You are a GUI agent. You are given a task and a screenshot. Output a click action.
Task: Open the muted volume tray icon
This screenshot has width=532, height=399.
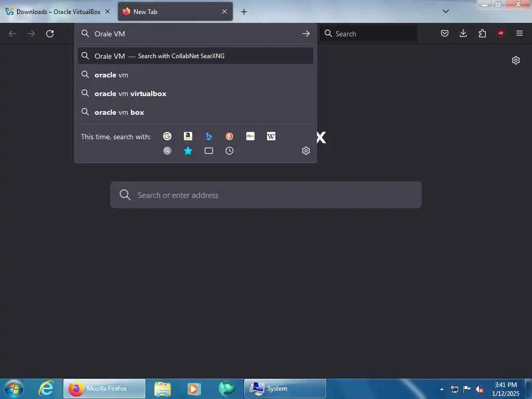tap(480, 389)
